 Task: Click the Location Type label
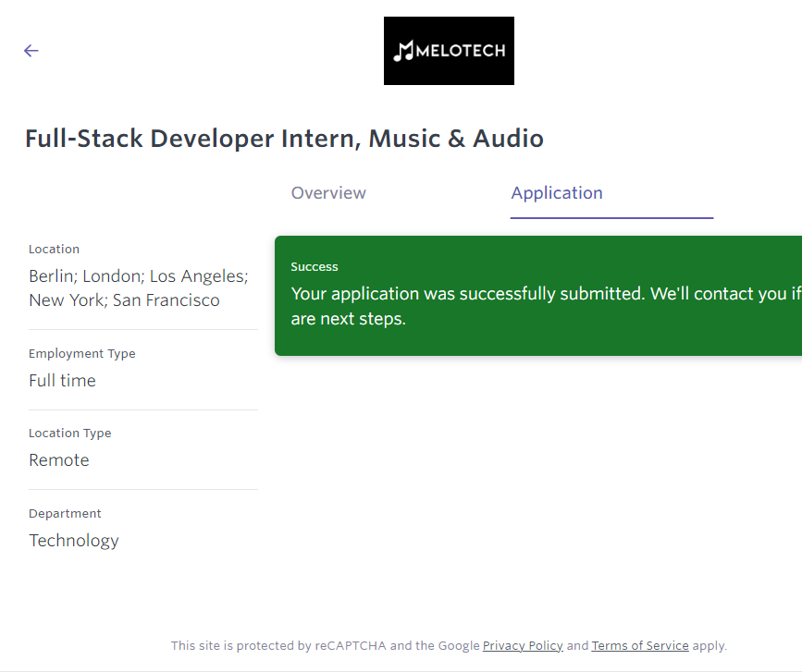pyautogui.click(x=69, y=434)
